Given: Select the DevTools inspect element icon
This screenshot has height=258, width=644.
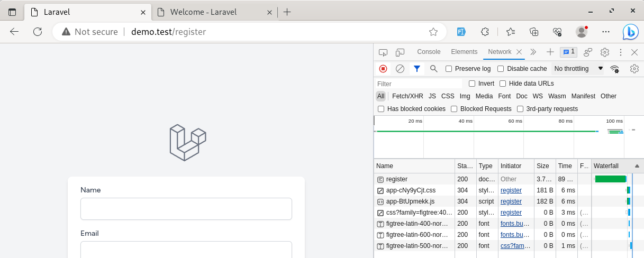Looking at the screenshot, I should point(384,52).
